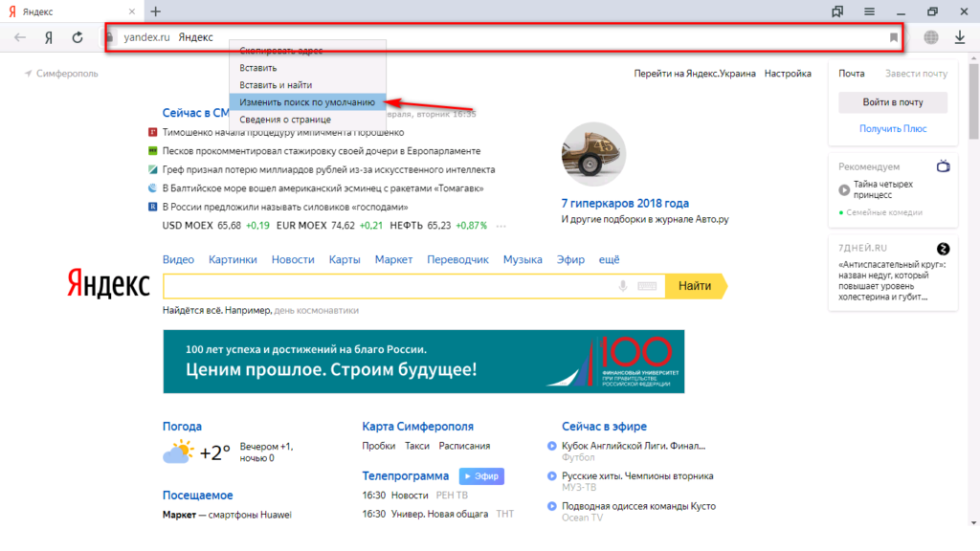Expand the ещё services link
980x551 pixels.
point(610,259)
